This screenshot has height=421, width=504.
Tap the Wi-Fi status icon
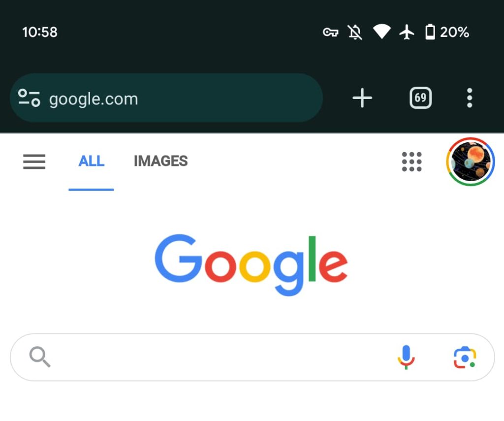(x=381, y=32)
